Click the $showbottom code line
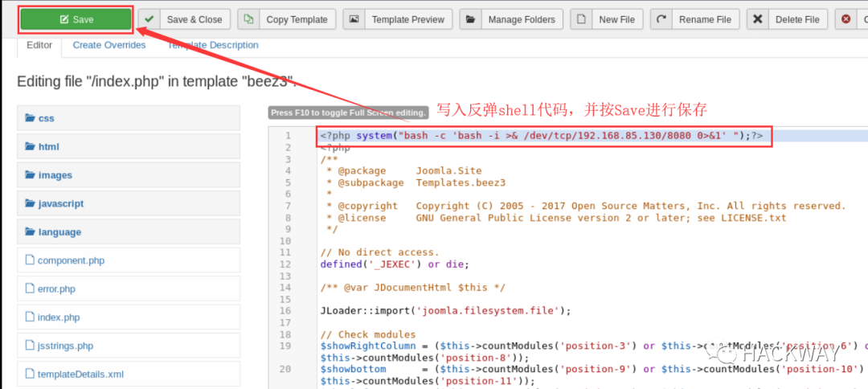Image resolution: width=868 pixels, height=389 pixels. 593,375
